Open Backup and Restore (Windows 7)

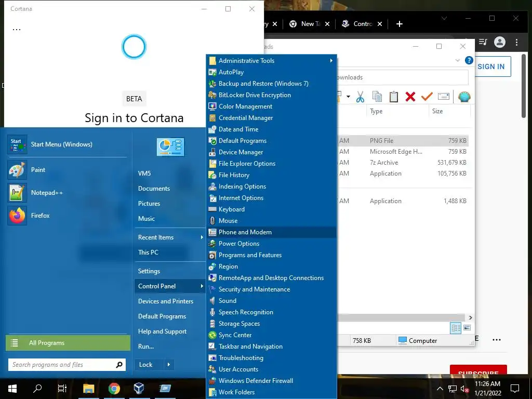point(271,84)
